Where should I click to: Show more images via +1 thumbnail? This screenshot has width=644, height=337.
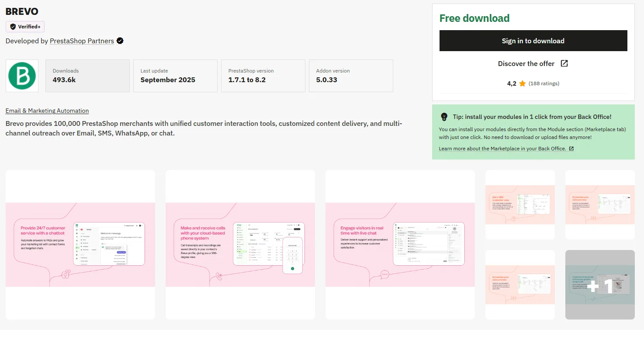click(600, 285)
